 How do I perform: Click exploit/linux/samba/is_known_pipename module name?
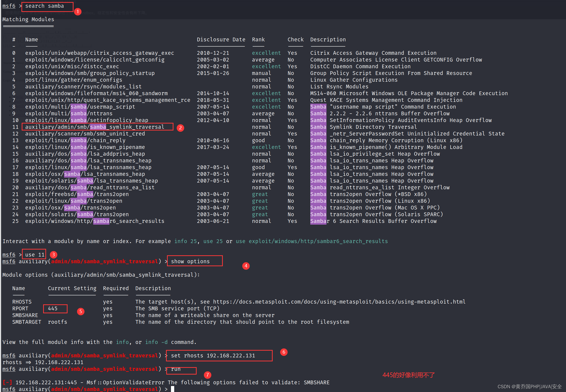[x=85, y=147]
